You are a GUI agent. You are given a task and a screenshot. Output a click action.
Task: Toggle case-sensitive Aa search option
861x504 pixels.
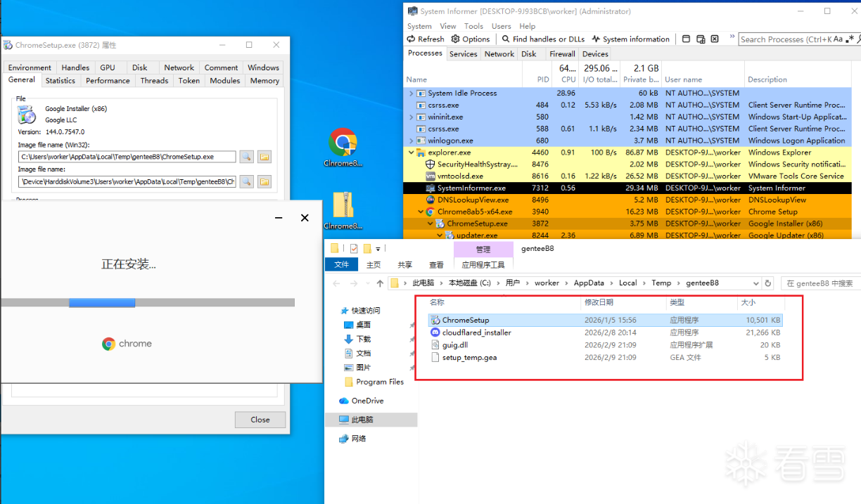[x=838, y=39]
